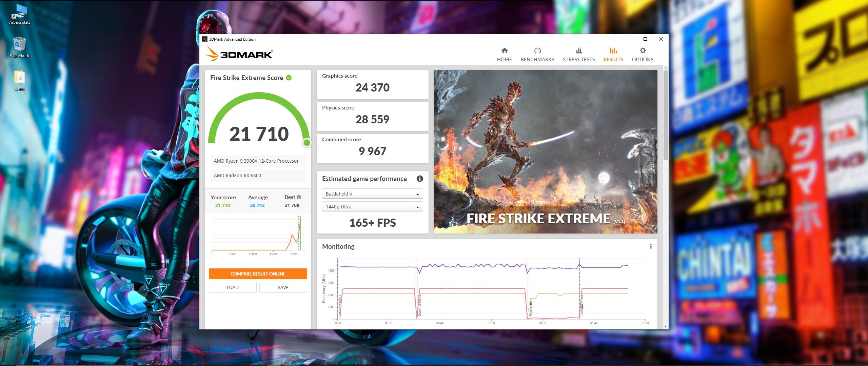
Task: Click the Load button
Action: click(x=232, y=287)
